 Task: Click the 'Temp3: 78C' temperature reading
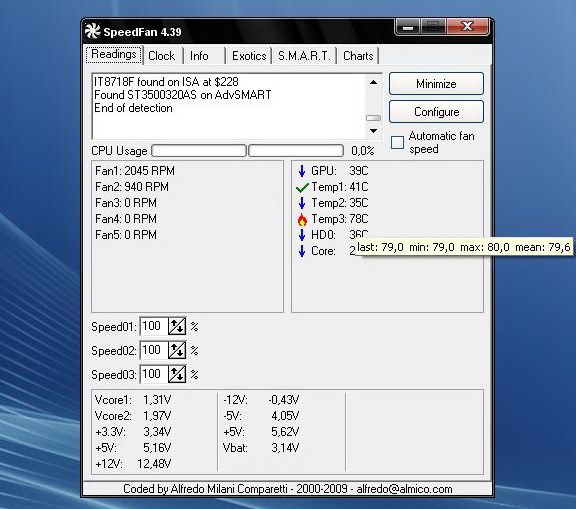[340, 219]
